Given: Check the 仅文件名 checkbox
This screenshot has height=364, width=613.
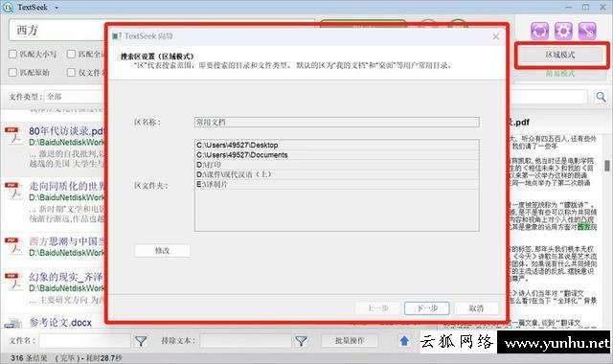Looking at the screenshot, I should (x=71, y=73).
